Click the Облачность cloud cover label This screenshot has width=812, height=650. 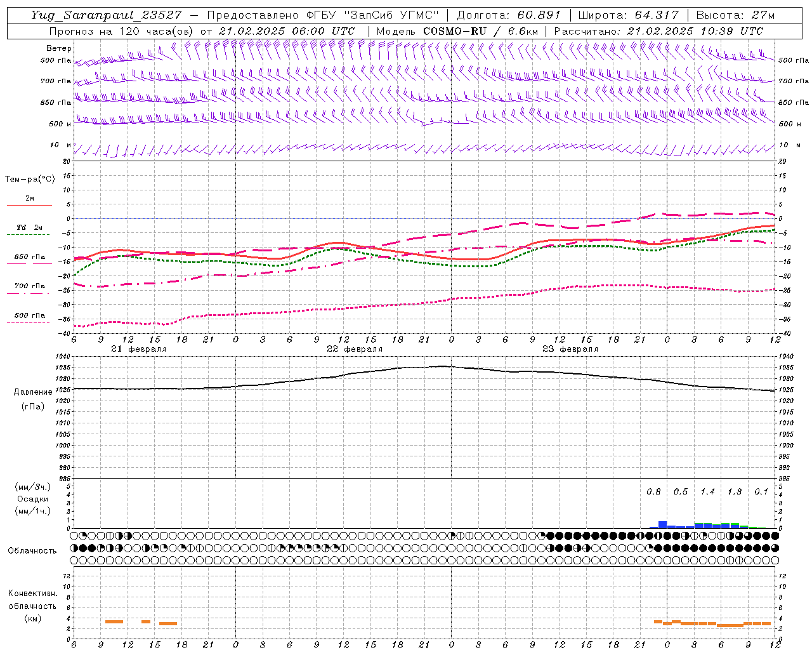click(x=32, y=551)
